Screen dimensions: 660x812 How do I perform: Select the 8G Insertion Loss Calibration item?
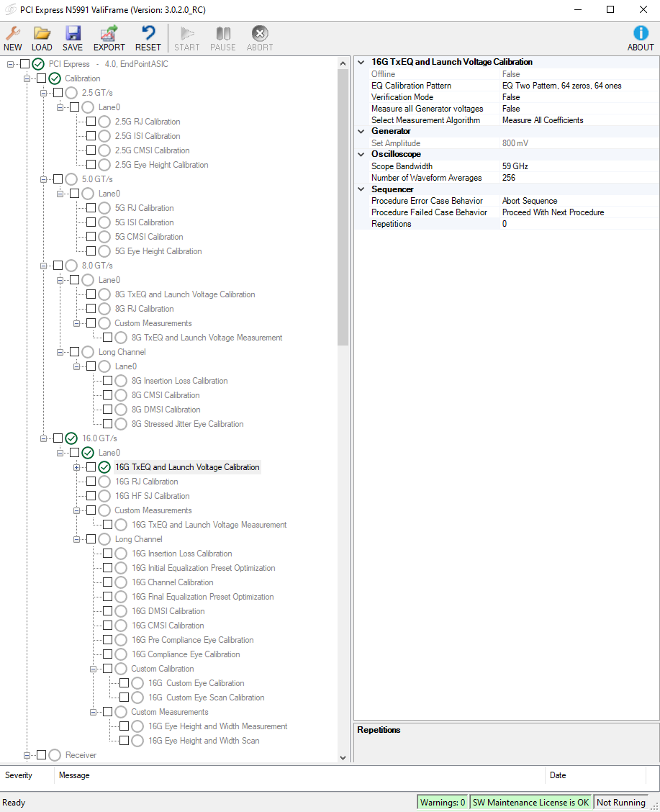180,381
